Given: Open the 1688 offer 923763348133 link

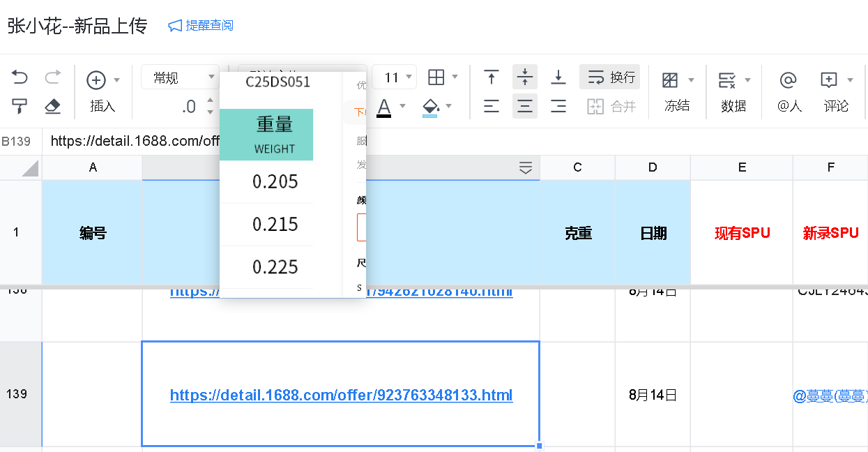Looking at the screenshot, I should point(341,395).
